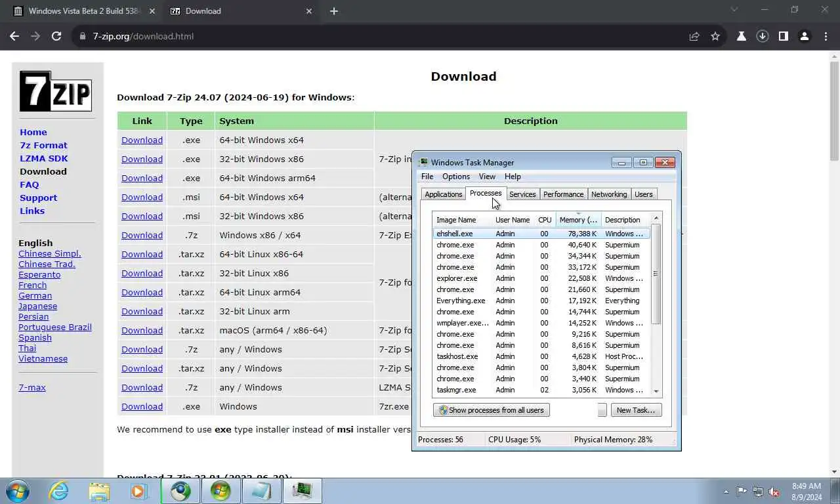Viewport: 840px width, 504px height.
Task: Sort processes by CPU column header
Action: [545, 220]
